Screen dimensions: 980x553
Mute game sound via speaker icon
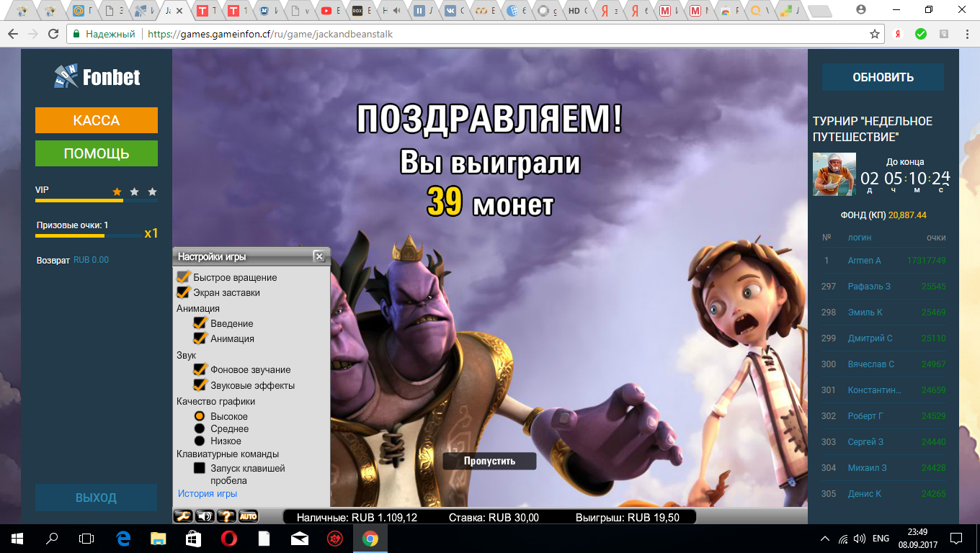pyautogui.click(x=203, y=516)
